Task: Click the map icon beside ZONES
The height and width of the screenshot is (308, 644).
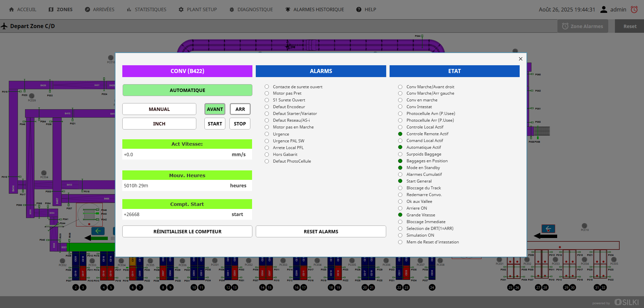Action: 51,9
